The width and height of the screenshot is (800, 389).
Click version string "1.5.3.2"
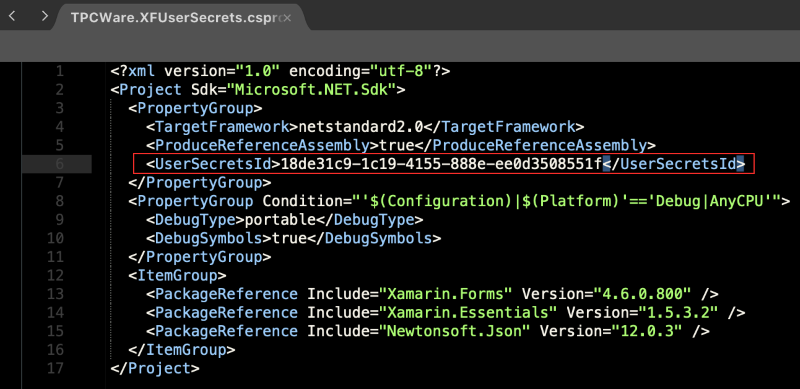tap(678, 312)
